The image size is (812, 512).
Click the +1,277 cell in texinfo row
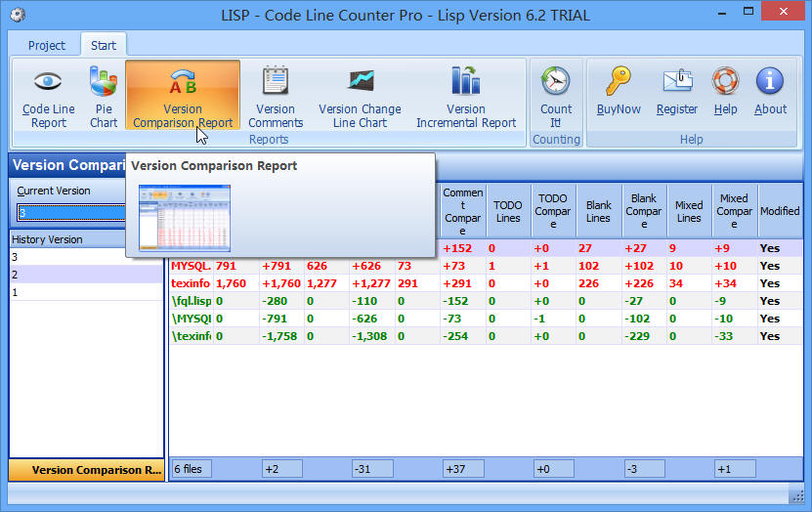point(371,283)
